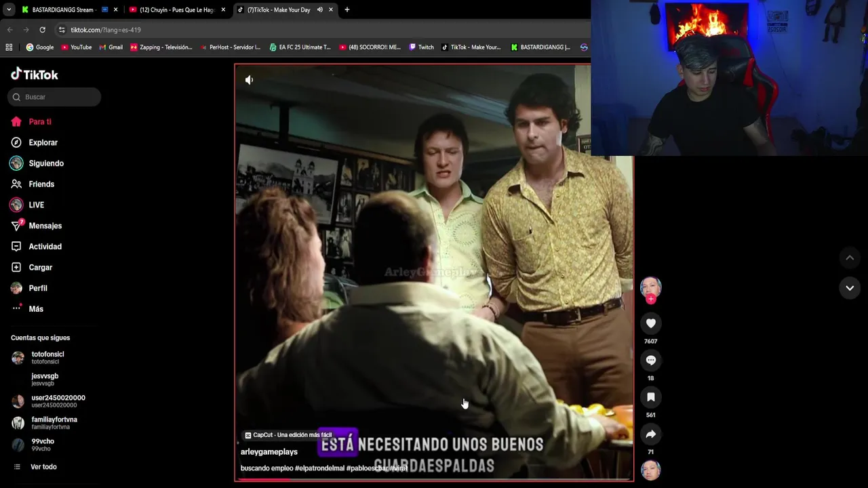Open BASTARDIGANGG bookmark
868x488 pixels.
click(x=540, y=47)
